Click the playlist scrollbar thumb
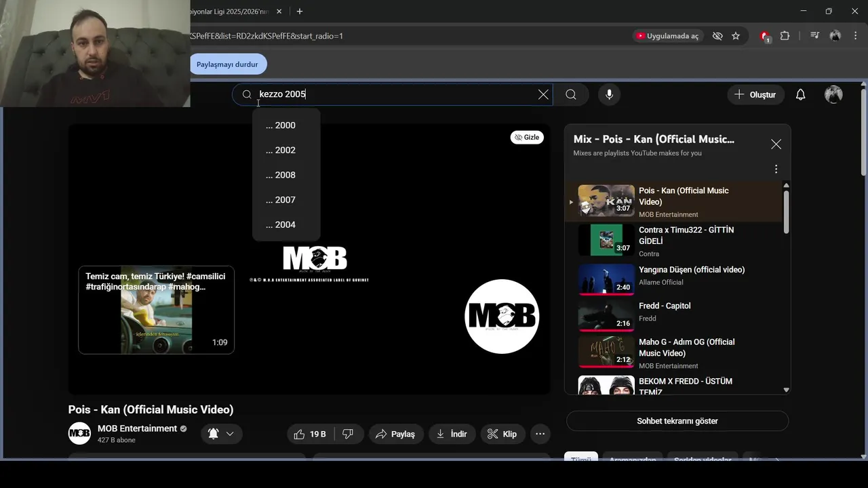This screenshot has width=868, height=488. [x=786, y=213]
